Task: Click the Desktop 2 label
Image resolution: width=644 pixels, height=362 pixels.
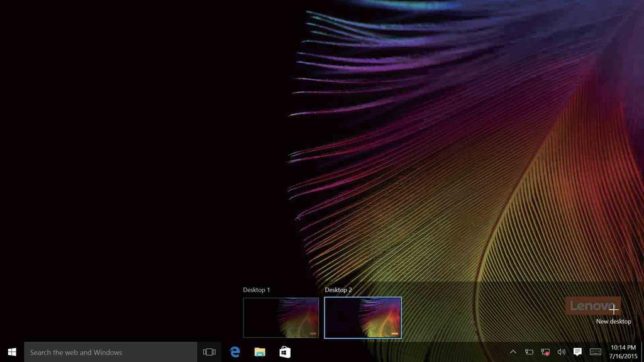Action: (338, 290)
